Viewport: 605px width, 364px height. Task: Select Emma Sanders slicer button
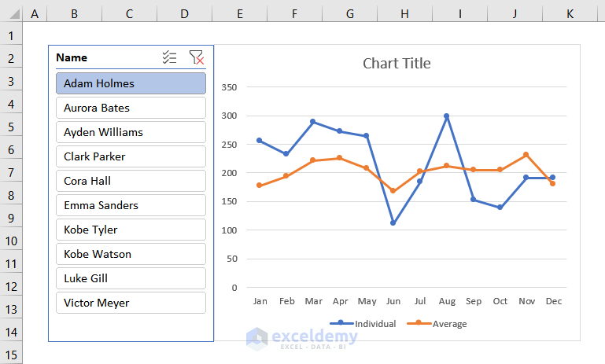click(x=131, y=205)
